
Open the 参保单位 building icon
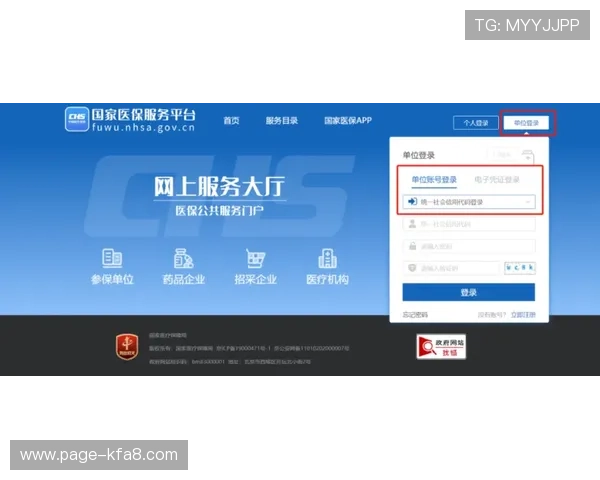pos(112,258)
